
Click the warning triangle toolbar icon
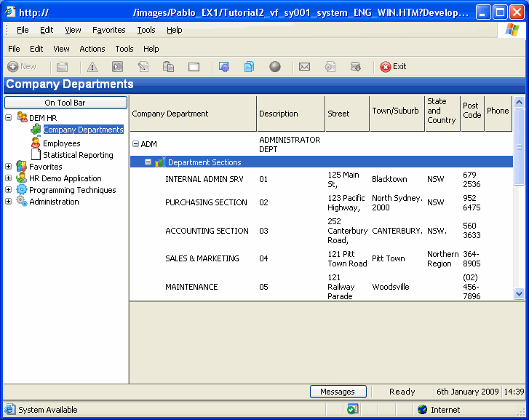tap(92, 67)
